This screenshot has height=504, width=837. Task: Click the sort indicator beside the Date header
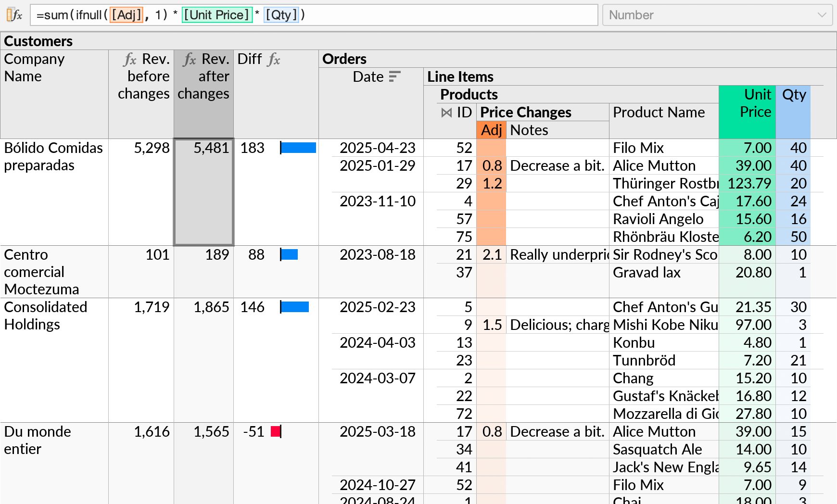(x=394, y=76)
